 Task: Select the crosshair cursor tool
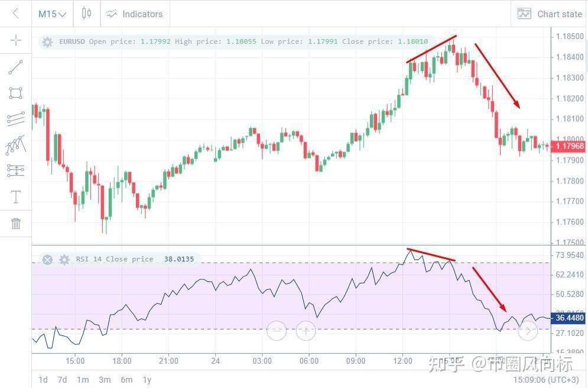(16, 40)
